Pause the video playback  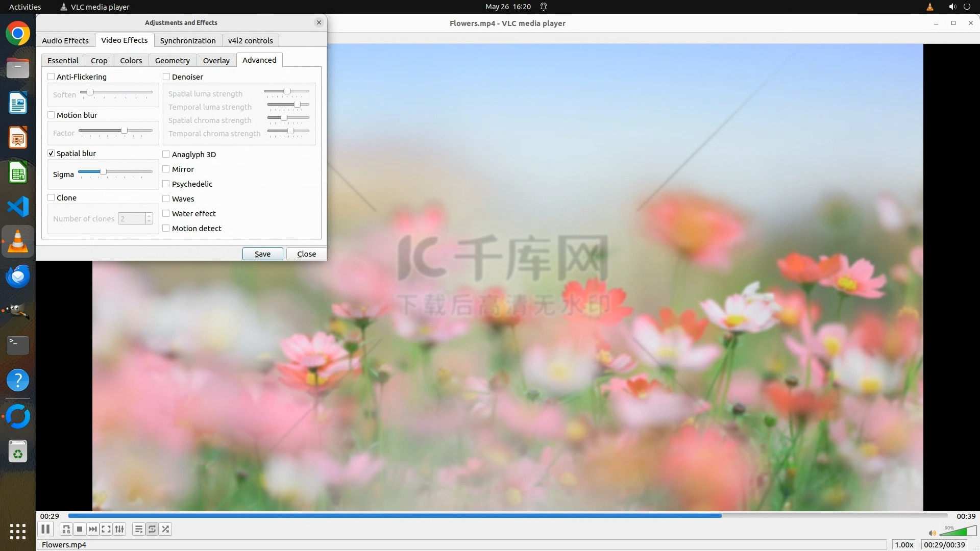(x=45, y=529)
